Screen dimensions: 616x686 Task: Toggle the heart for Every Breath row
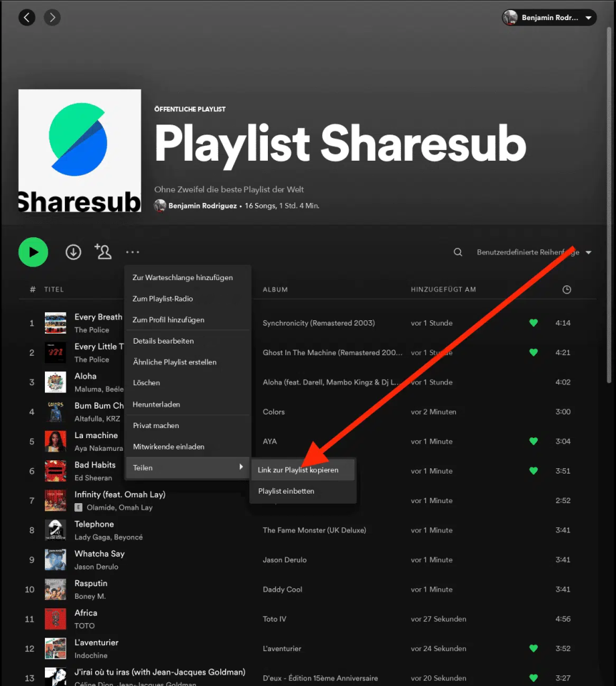[534, 323]
